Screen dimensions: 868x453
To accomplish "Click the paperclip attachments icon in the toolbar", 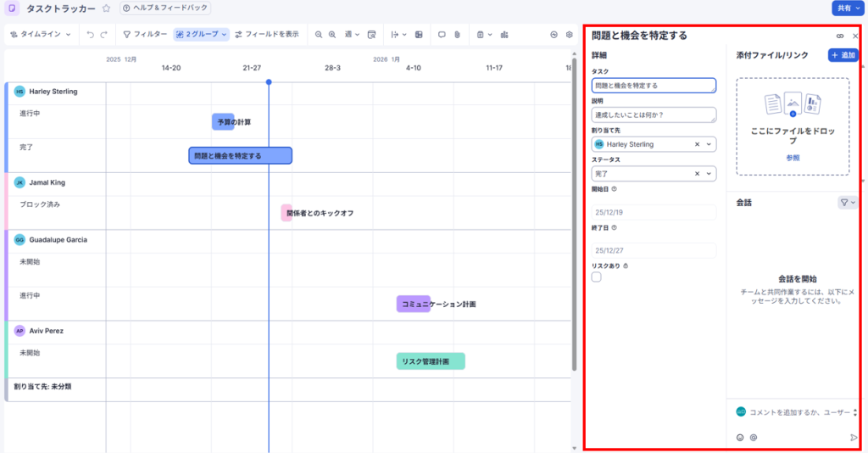I will (455, 35).
